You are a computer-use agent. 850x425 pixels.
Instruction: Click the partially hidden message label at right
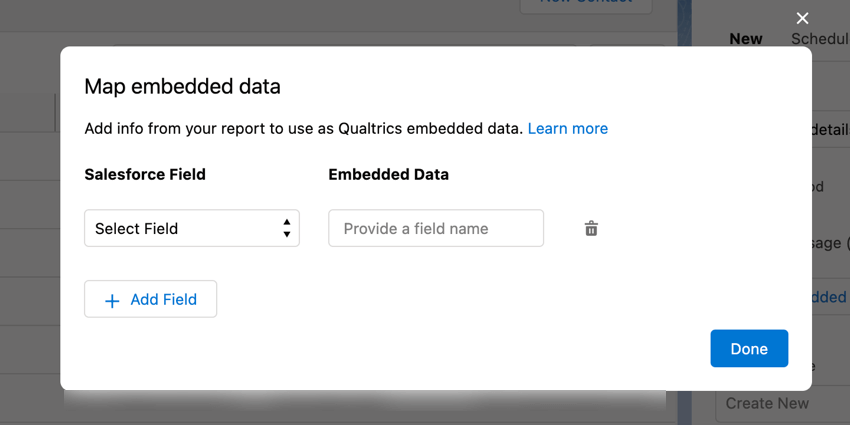coord(832,243)
